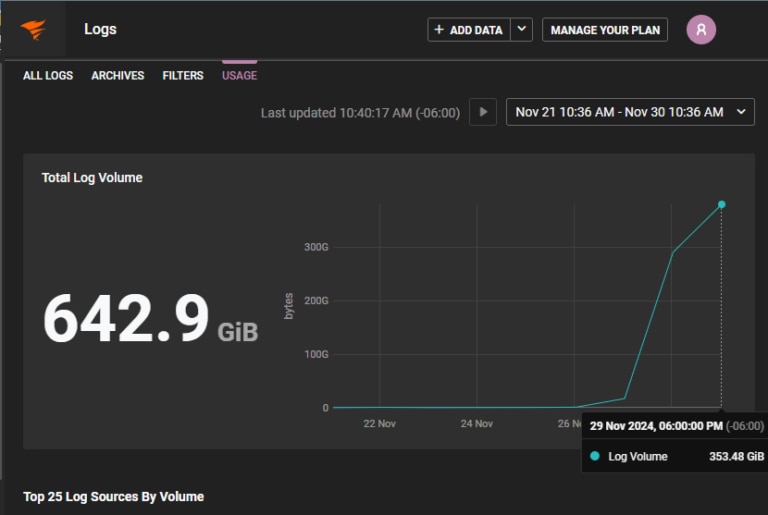The image size is (768, 515).
Task: Open the Nov 21 - Nov 30 time range dropdown
Action: tap(630, 112)
